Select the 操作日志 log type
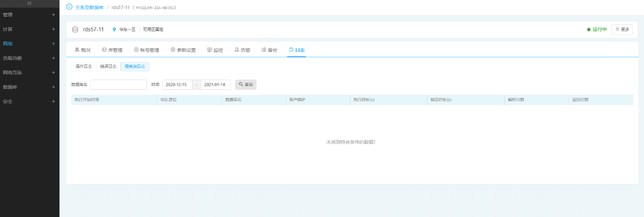Viewport: 644px width, 217px height. click(x=84, y=66)
